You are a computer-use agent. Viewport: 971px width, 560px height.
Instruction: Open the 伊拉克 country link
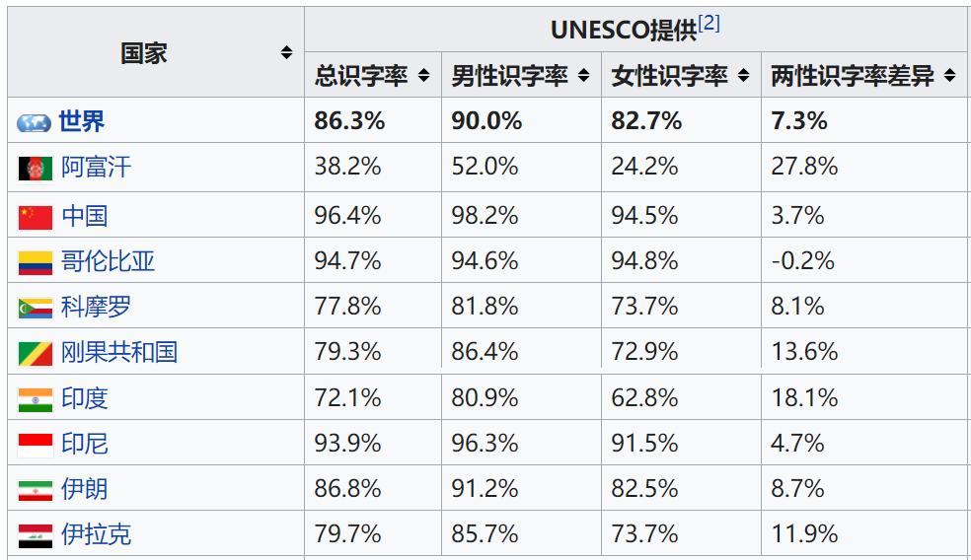point(96,534)
